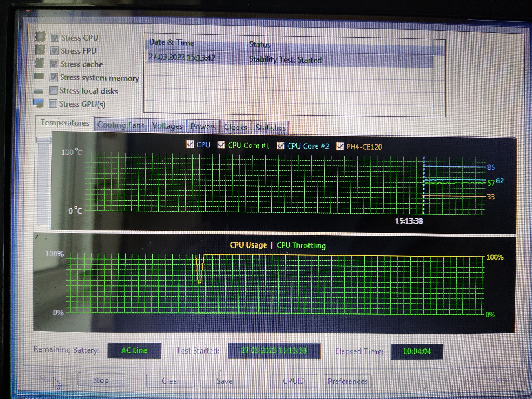Uncheck the PH4-CE120 graph checkbox
Viewport: 532px width, 399px height.
point(340,146)
